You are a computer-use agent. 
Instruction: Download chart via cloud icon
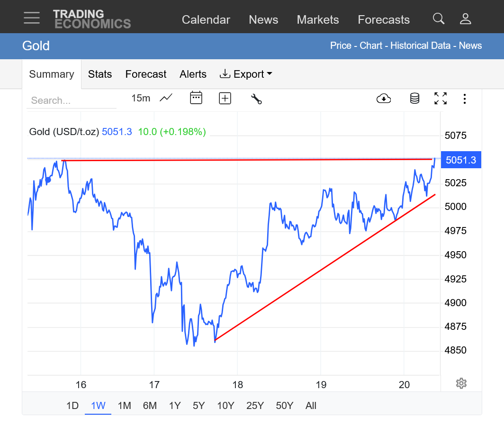coord(384,98)
